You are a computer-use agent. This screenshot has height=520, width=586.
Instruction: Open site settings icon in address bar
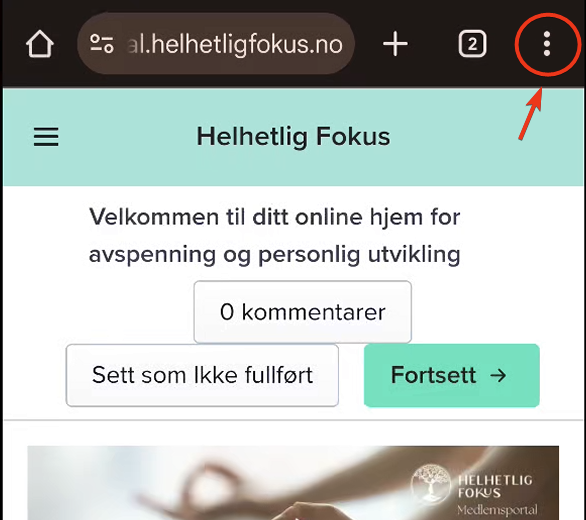click(102, 44)
